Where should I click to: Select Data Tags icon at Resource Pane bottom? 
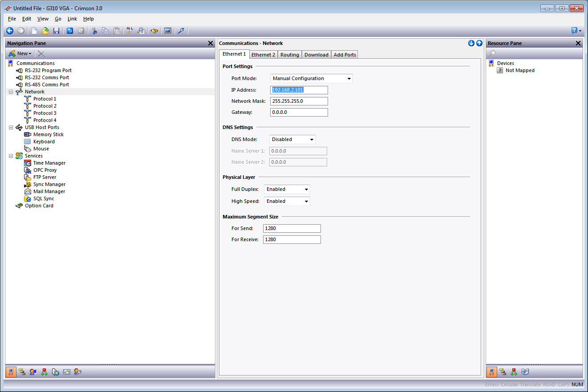503,372
